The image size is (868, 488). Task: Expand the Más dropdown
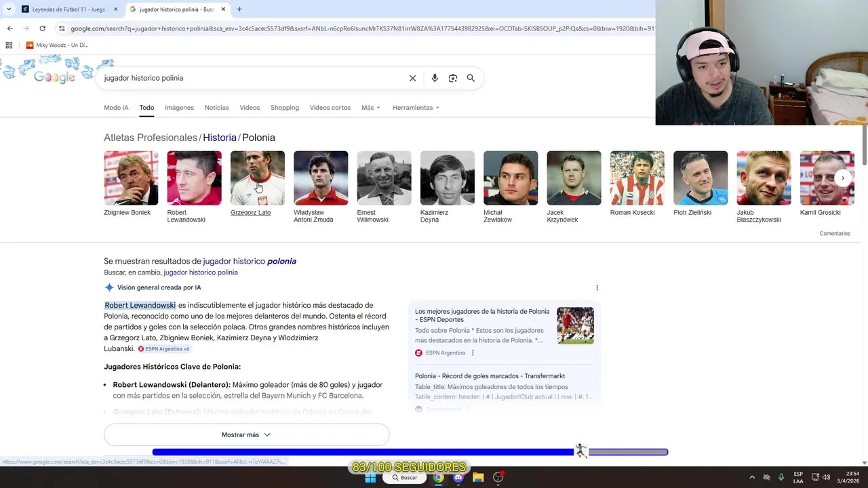(371, 108)
